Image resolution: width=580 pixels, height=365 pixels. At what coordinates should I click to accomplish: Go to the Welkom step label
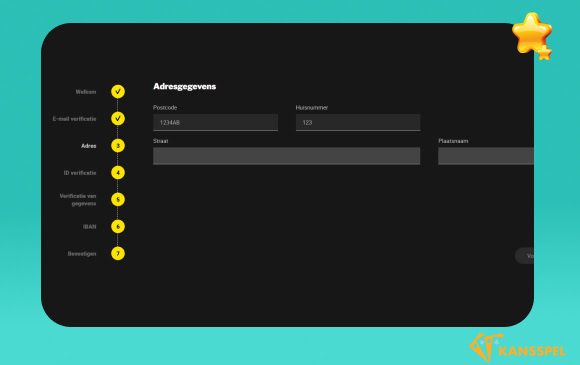click(x=86, y=92)
